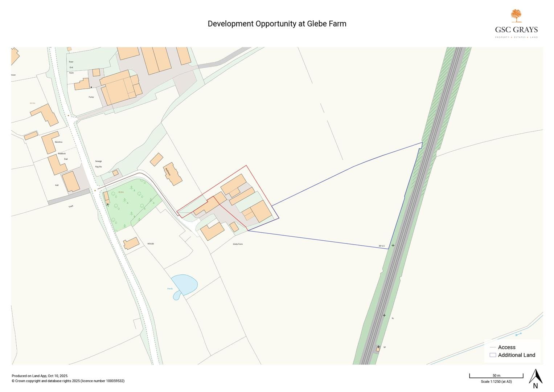Image resolution: width=554 pixels, height=392 pixels.
Task: Click the Crown copyright licence text
Action: tap(68, 381)
